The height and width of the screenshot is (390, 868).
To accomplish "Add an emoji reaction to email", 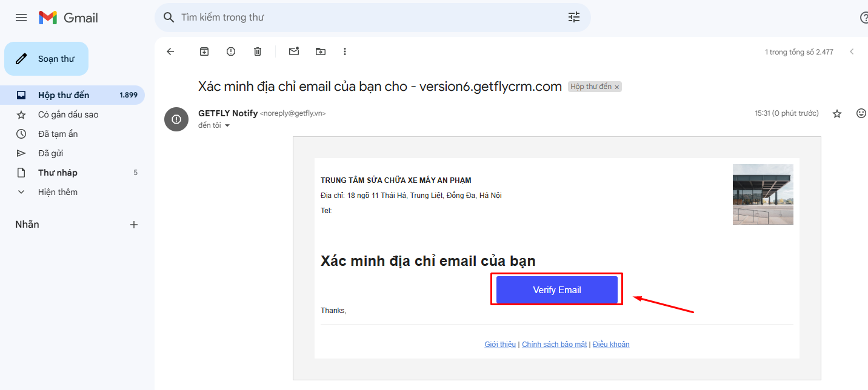I will tap(861, 113).
